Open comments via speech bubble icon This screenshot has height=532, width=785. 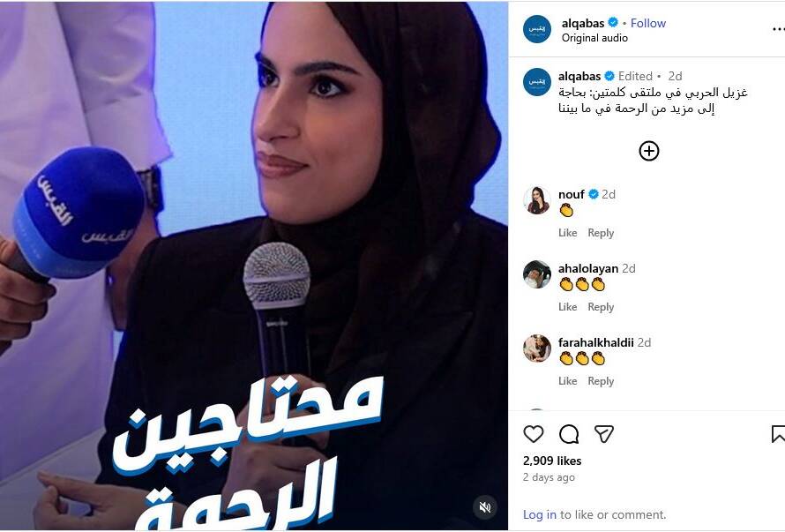(569, 434)
